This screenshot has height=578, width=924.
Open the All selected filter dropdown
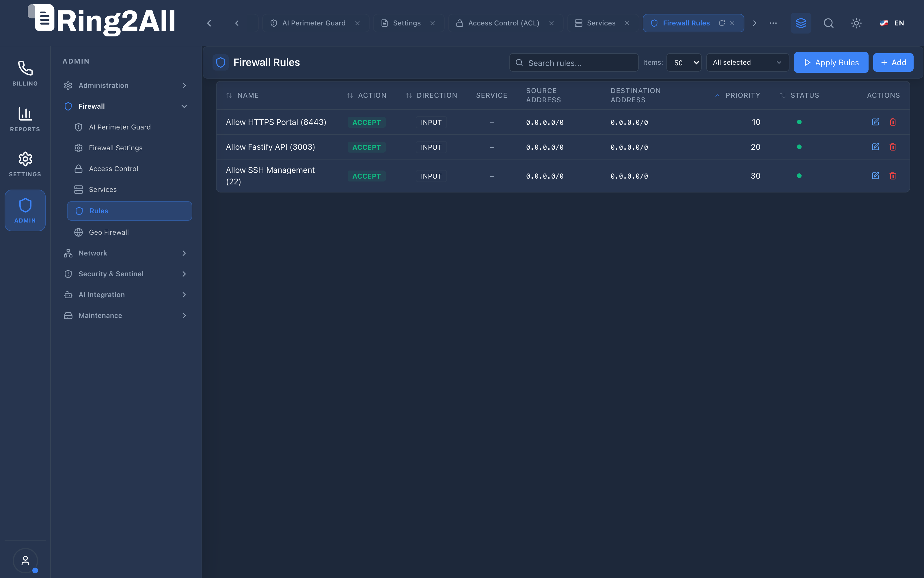[x=747, y=62]
